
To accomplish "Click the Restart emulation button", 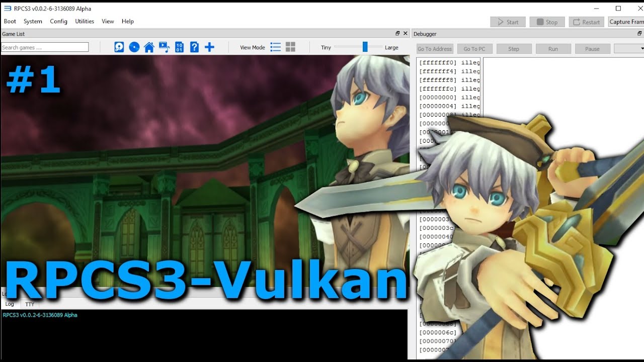I will coord(586,22).
